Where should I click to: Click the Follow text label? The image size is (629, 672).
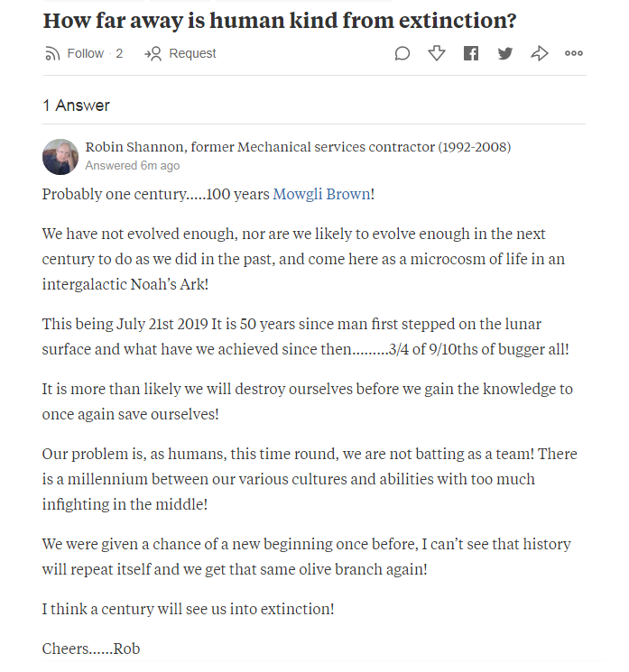[86, 54]
